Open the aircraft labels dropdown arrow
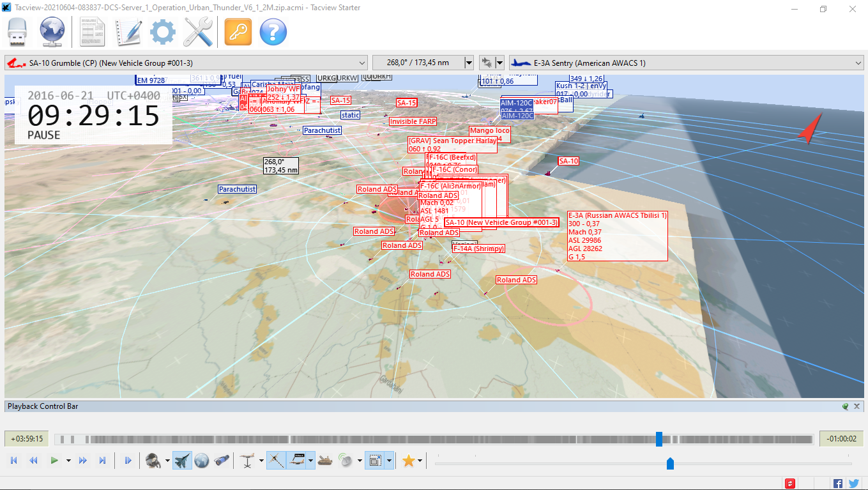This screenshot has width=868, height=490. click(x=311, y=461)
